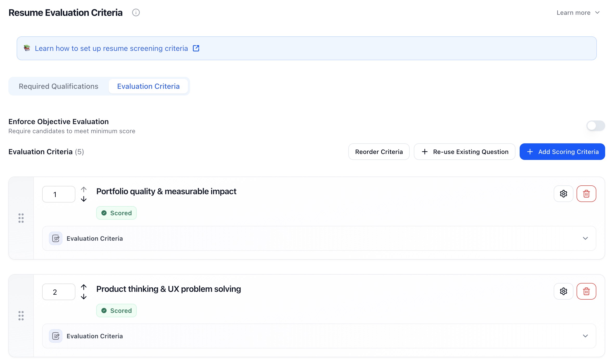
Task: Select the Evaluation Criteria tab
Action: (148, 86)
